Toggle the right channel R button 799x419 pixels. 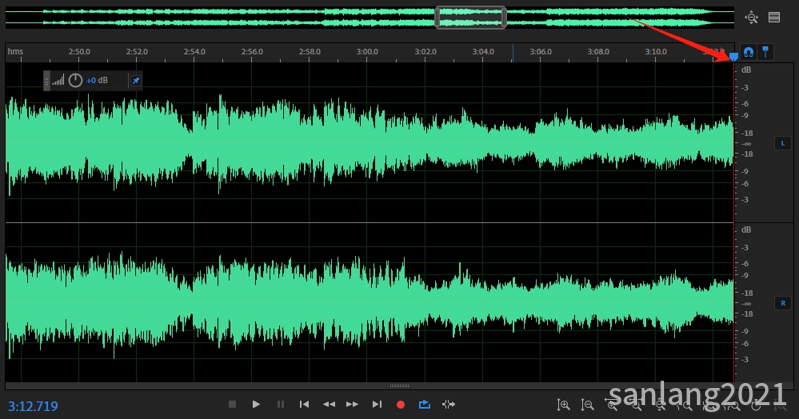click(782, 302)
